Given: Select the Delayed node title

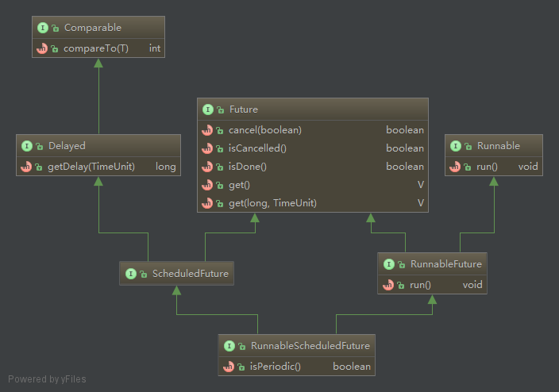Looking at the screenshot, I should pyautogui.click(x=67, y=146).
